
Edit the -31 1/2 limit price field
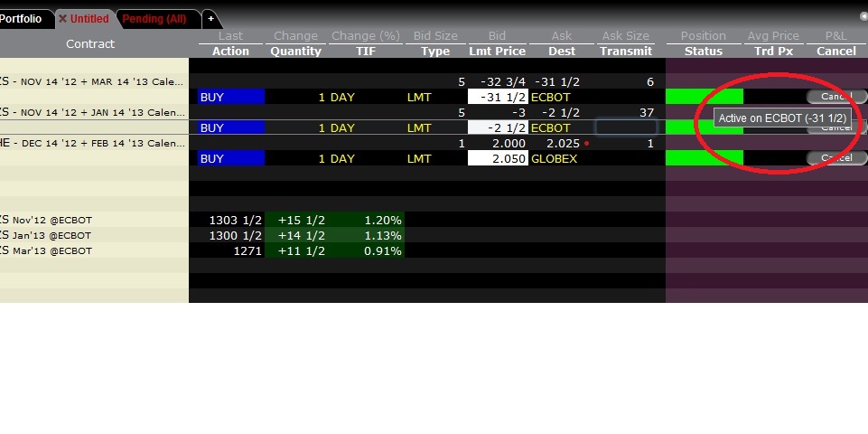[x=498, y=97]
